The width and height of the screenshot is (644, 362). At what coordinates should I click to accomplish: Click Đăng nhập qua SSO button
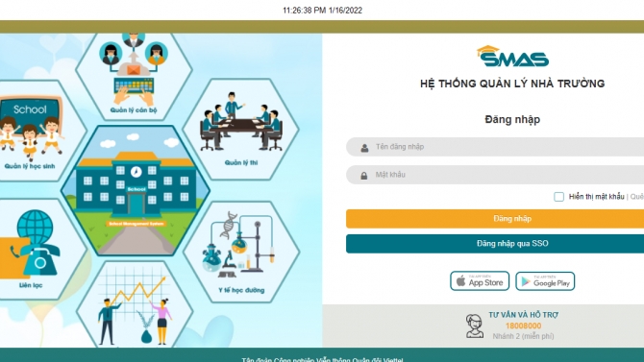[x=495, y=244]
